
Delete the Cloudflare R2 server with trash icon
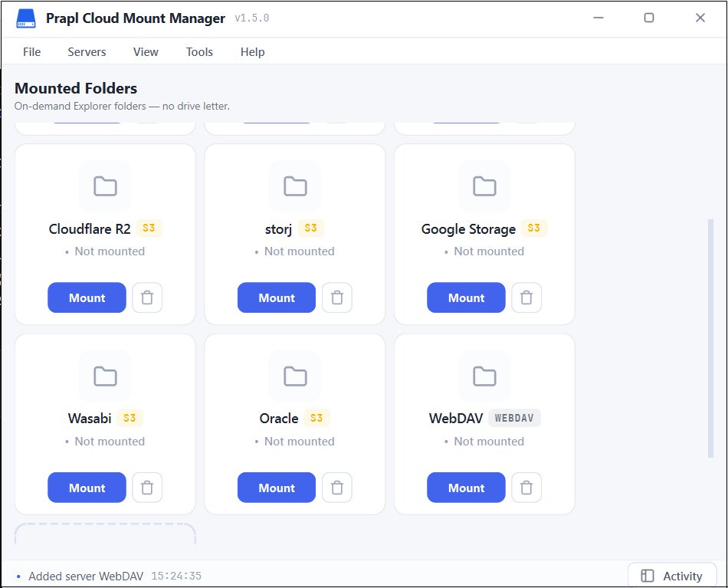pos(147,297)
